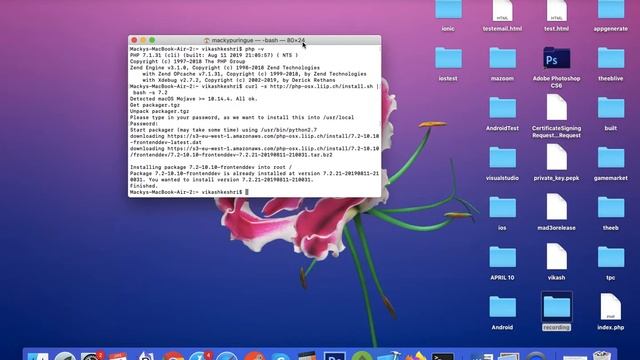640x360 pixels.
Task: Click the 'Finished.' line in Terminal
Action: pos(144,186)
